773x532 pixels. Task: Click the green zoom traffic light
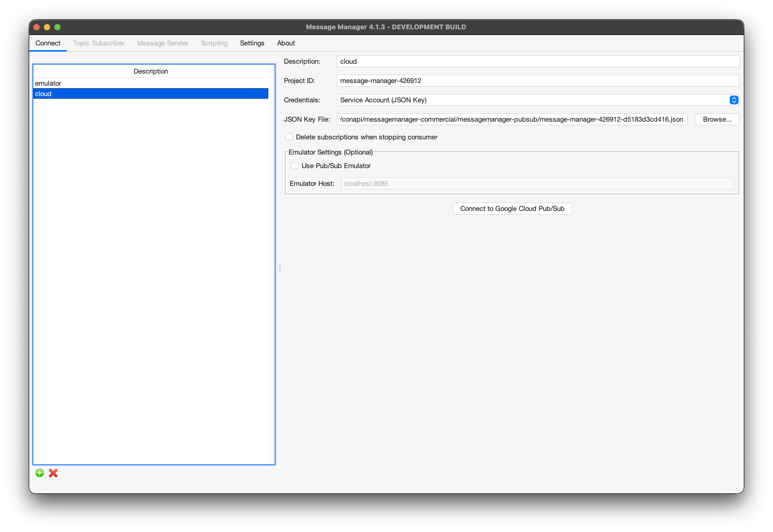(x=57, y=27)
